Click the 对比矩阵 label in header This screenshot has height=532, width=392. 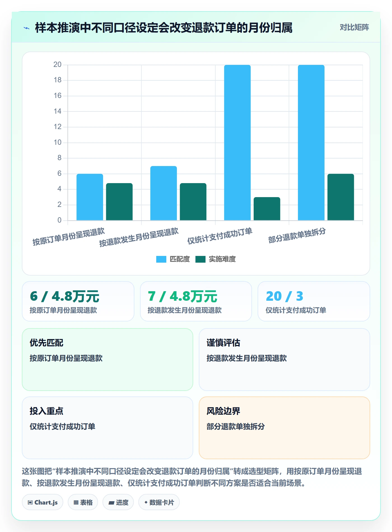click(x=354, y=27)
